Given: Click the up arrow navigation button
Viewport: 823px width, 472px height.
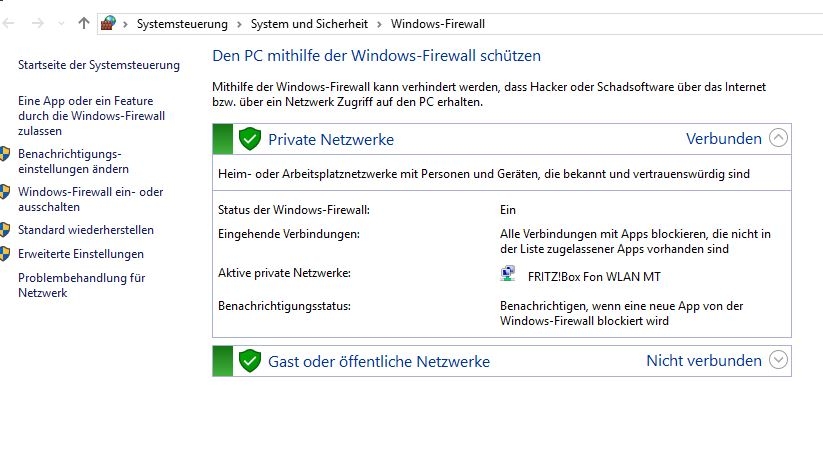Looking at the screenshot, I should pos(83,22).
